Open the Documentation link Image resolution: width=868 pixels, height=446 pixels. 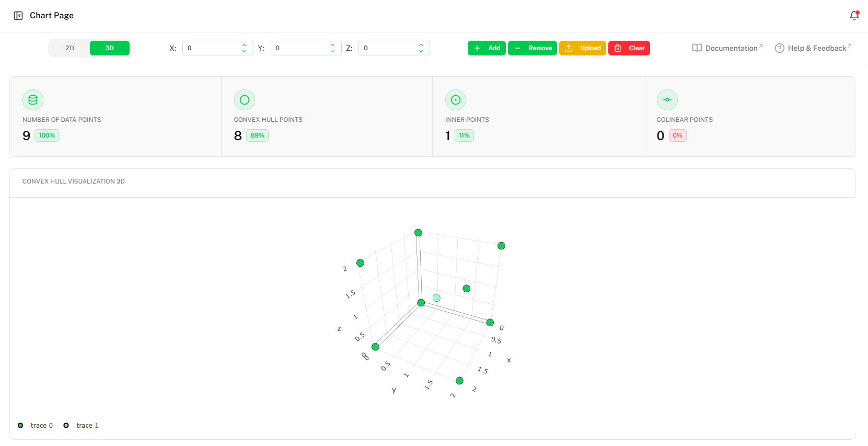[727, 48]
